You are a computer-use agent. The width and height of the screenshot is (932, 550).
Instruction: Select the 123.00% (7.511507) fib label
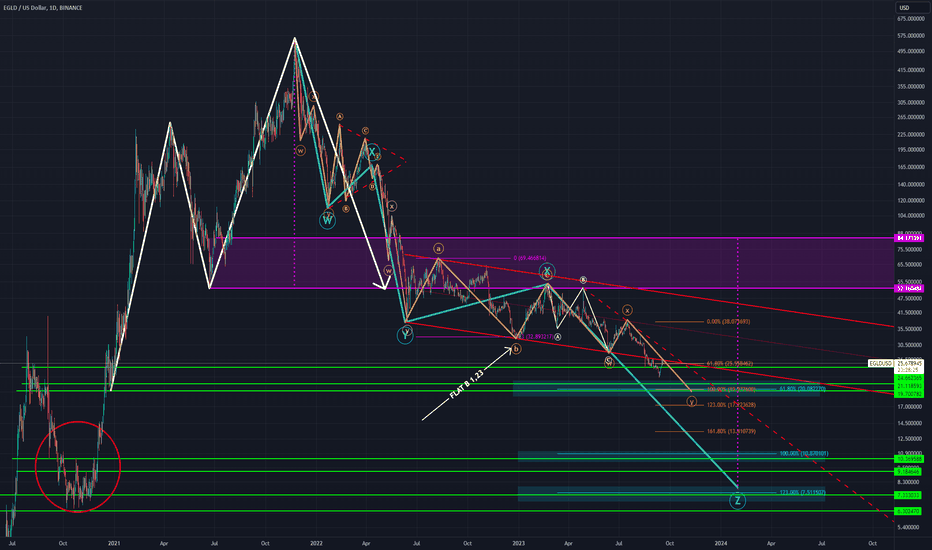pos(802,492)
